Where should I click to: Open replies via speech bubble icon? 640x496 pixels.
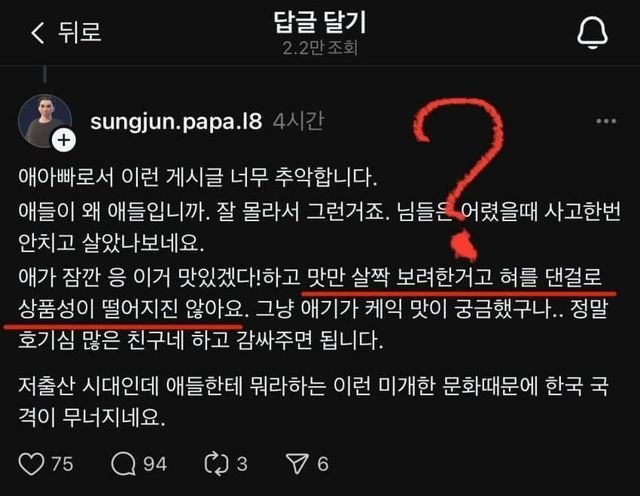click(x=123, y=464)
